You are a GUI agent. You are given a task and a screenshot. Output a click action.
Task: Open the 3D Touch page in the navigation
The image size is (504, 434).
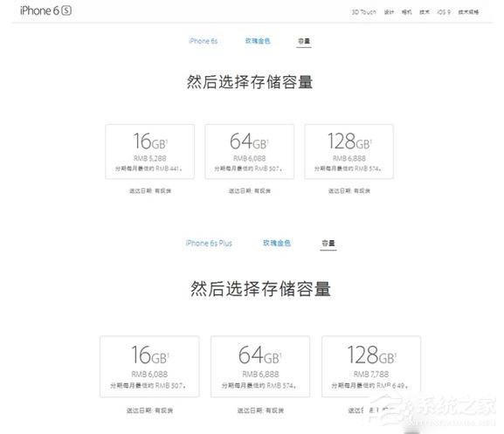tap(363, 12)
